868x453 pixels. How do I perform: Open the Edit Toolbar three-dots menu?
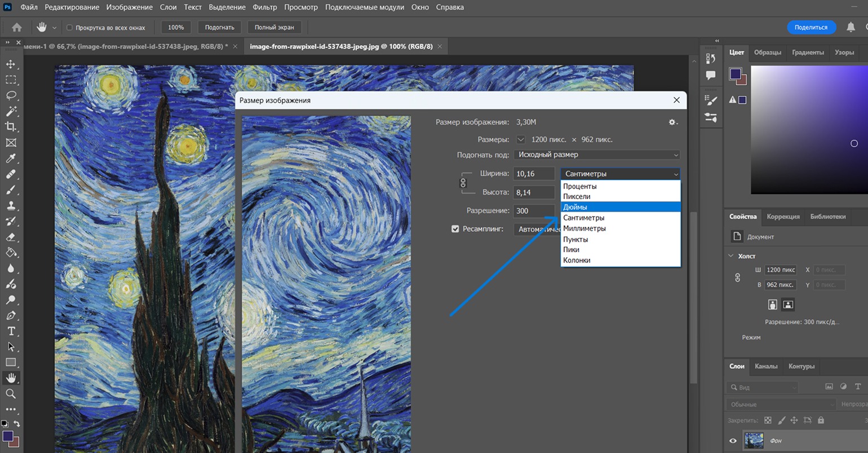11,409
